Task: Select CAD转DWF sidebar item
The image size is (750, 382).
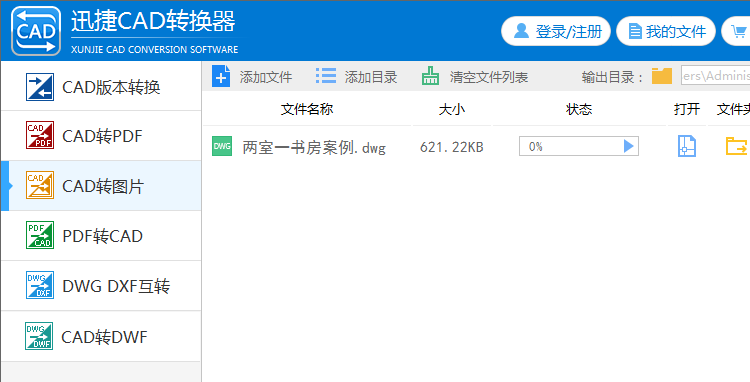Action: (101, 337)
